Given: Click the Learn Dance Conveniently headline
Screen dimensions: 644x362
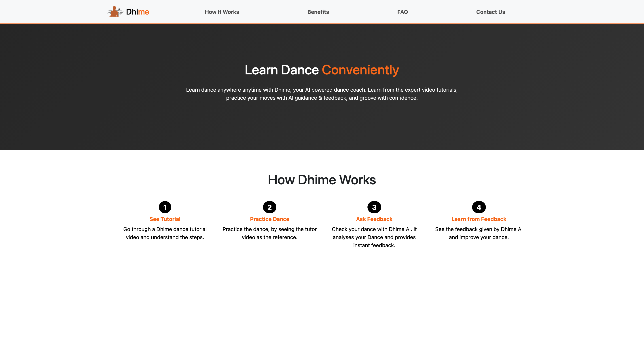Looking at the screenshot, I should tap(281, 70).
